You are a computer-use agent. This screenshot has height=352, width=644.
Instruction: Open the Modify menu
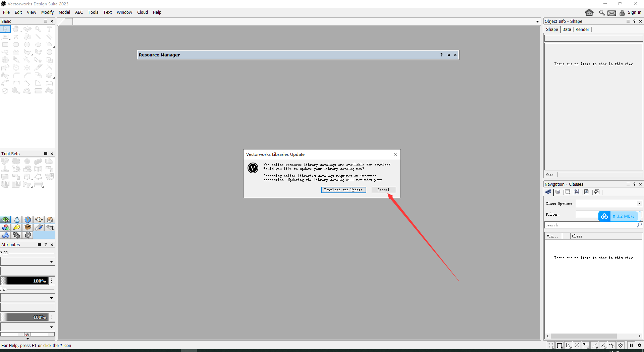coord(47,12)
